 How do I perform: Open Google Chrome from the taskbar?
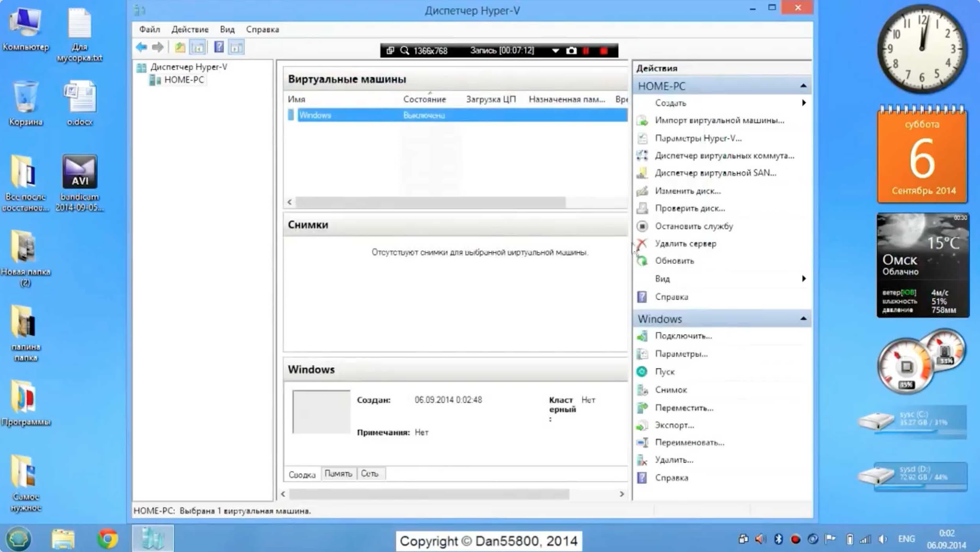click(x=108, y=539)
